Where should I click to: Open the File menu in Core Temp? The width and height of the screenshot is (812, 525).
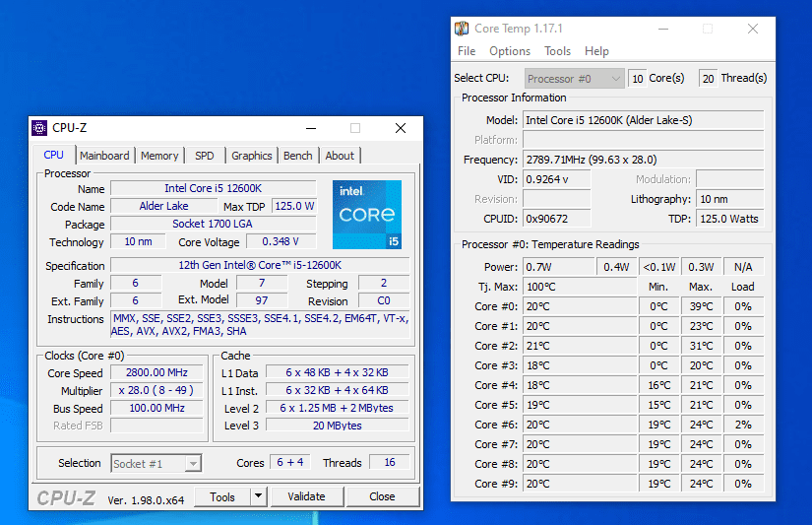pyautogui.click(x=467, y=51)
